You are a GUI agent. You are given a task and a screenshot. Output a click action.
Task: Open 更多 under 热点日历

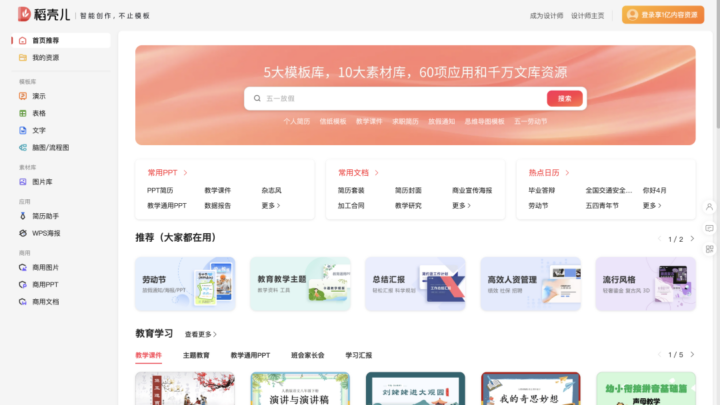[x=652, y=206]
